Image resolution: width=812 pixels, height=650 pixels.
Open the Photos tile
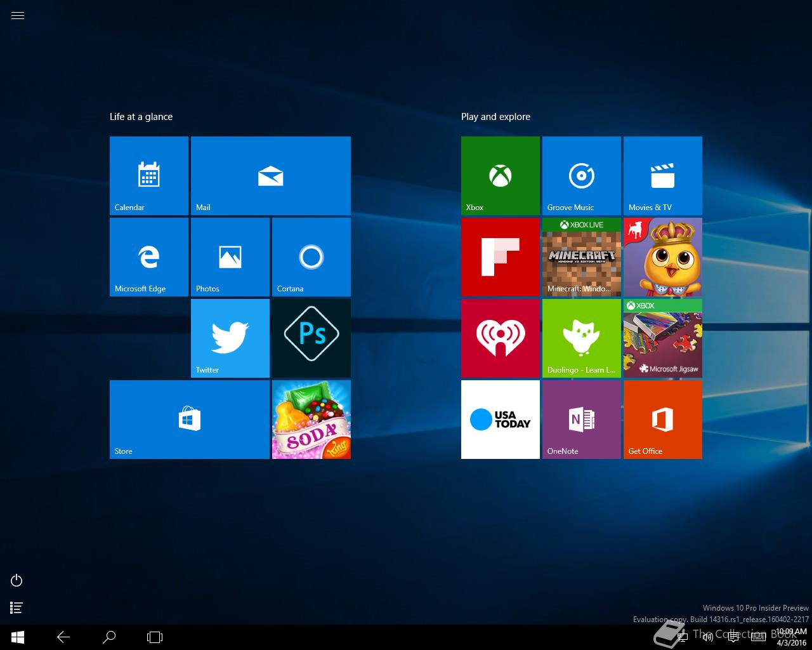[230, 257]
